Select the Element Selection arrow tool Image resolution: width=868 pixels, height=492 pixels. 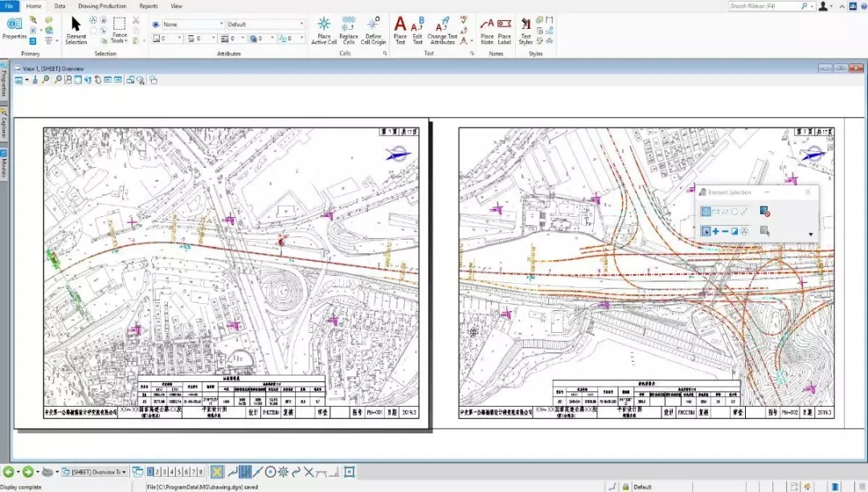click(x=76, y=28)
